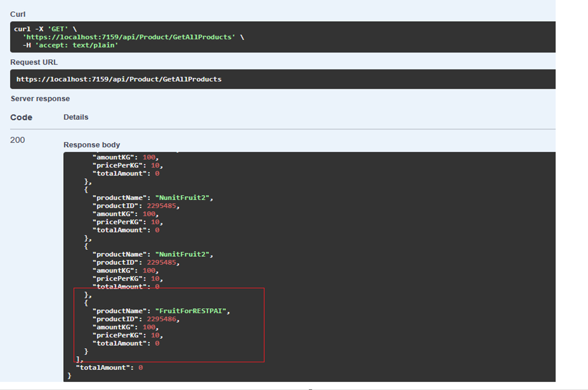Select the curl command text block
Viewport: 588px width, 390px height.
[281, 36]
